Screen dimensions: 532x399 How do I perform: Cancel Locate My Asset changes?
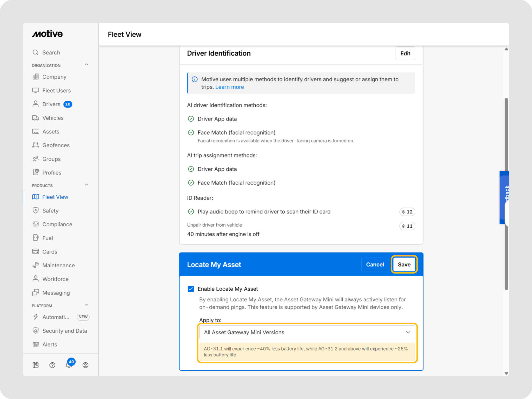tap(375, 264)
